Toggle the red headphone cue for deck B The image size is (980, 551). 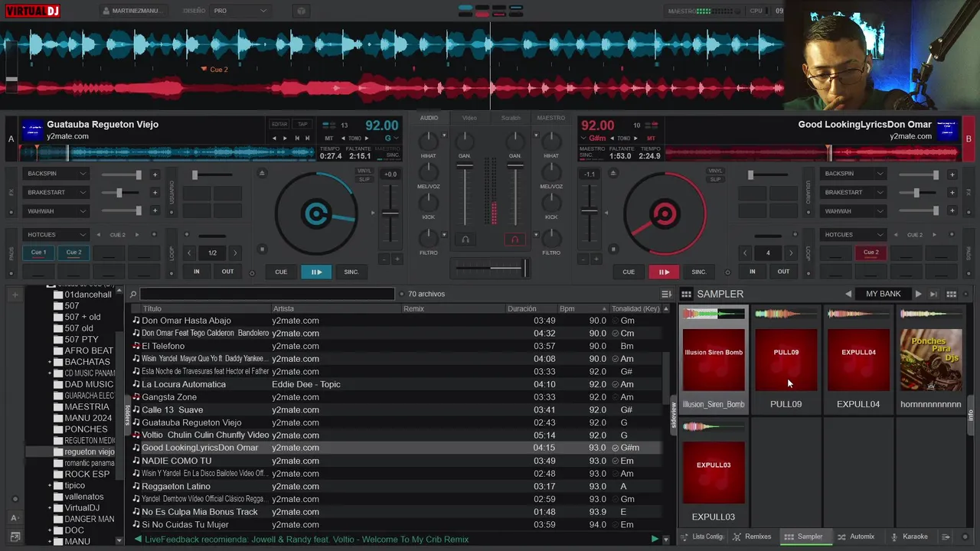(x=515, y=240)
